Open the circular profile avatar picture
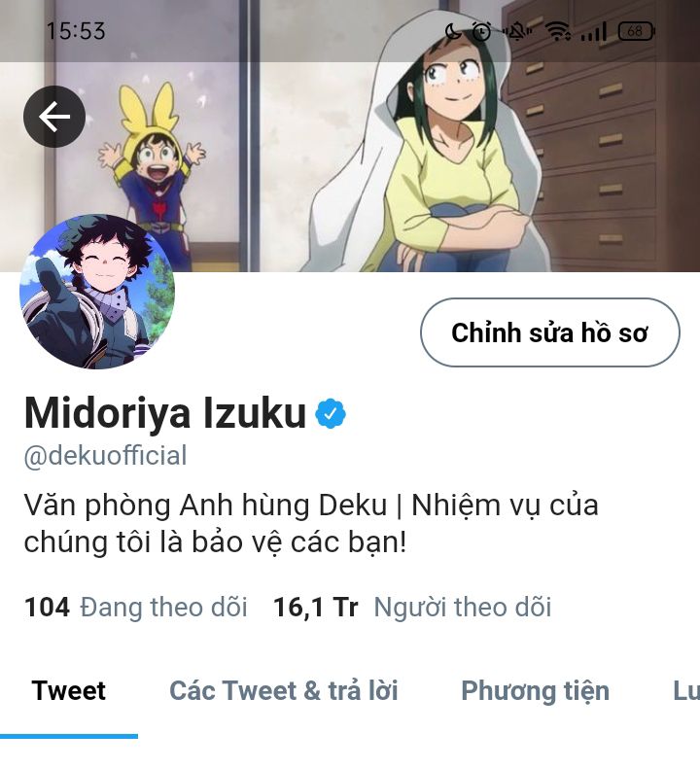The width and height of the screenshot is (700, 768). click(97, 292)
